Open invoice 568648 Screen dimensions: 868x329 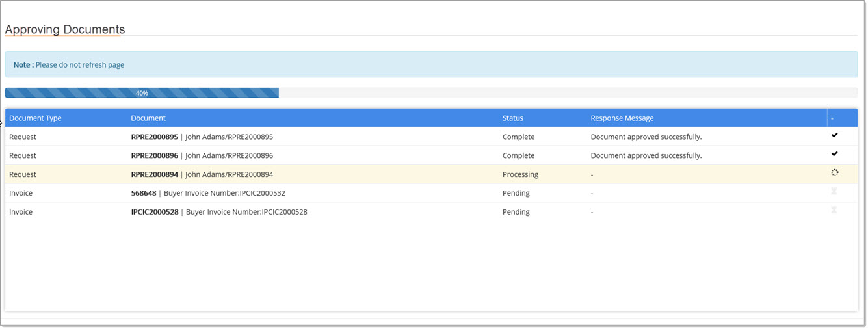144,194
